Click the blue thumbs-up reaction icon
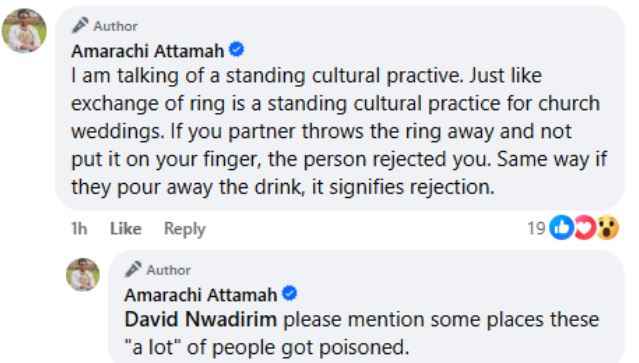 click(x=562, y=227)
